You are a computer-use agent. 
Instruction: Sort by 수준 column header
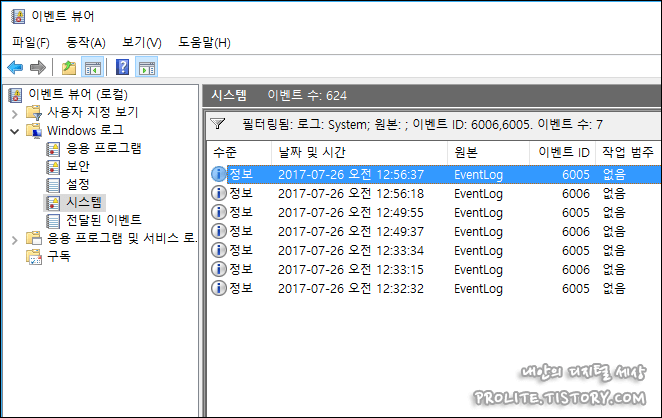point(239,152)
